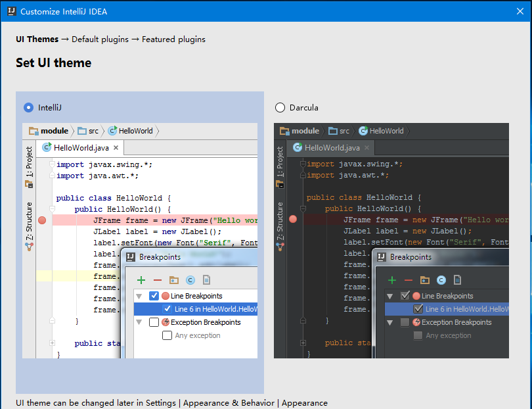The width and height of the screenshot is (532, 409).
Task: Uncheck the Line 6 checkbox in IntelliJ preview
Action: click(167, 309)
